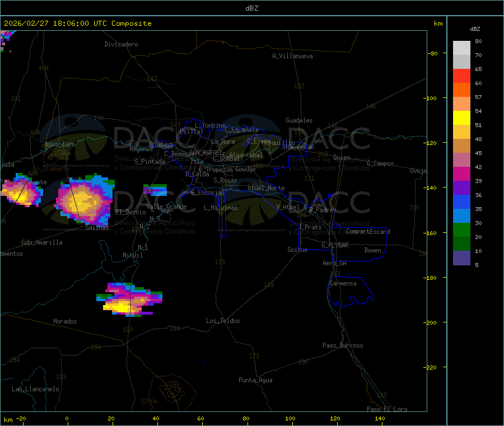Click the R_Padre label
Screen dimensions: 504x426
pos(321,210)
